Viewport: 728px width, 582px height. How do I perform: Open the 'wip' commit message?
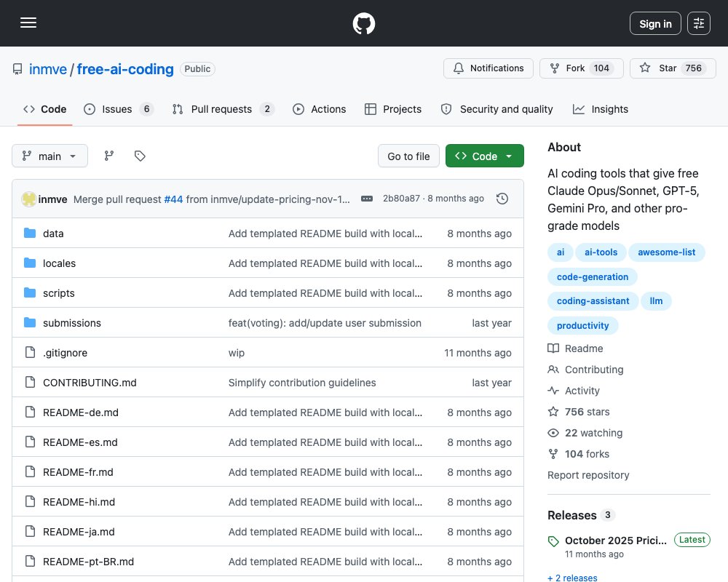(x=237, y=353)
